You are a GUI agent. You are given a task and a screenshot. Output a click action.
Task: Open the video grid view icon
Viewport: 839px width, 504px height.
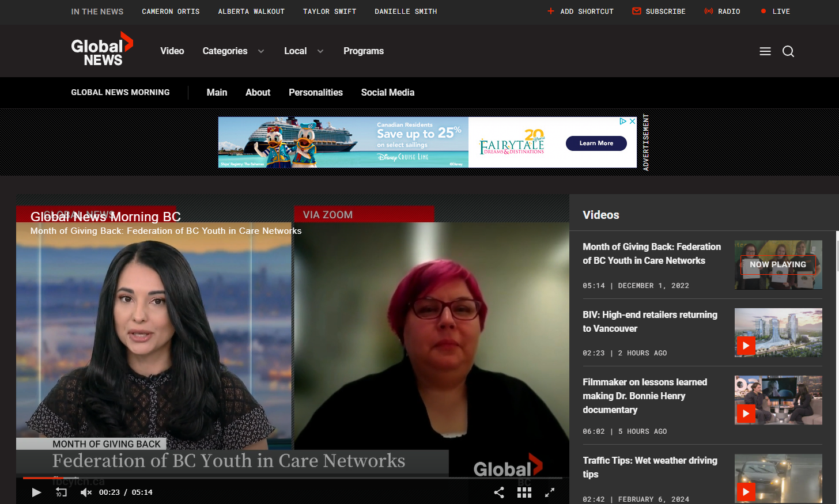524,492
